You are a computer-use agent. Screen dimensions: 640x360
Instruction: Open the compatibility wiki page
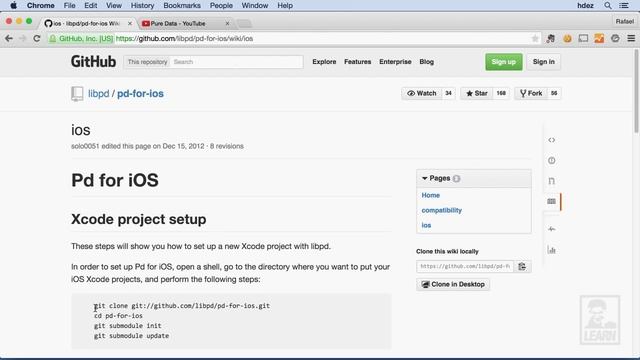coord(442,210)
